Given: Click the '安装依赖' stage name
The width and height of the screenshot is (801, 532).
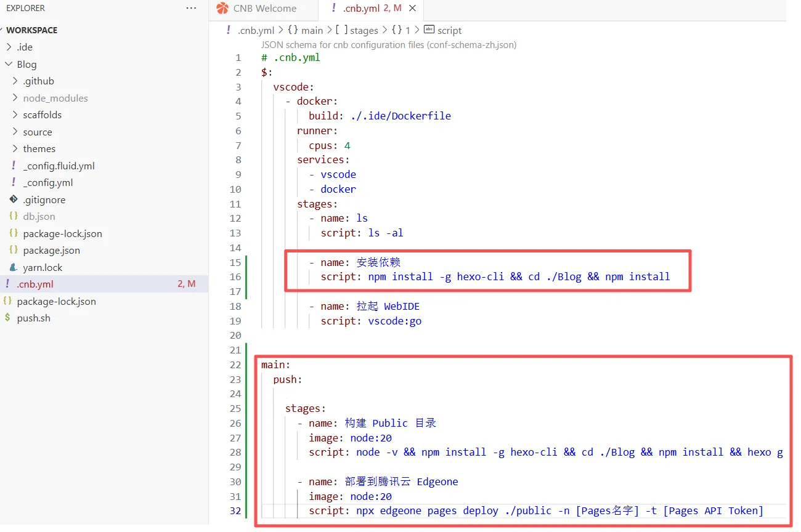Looking at the screenshot, I should pos(379,262).
